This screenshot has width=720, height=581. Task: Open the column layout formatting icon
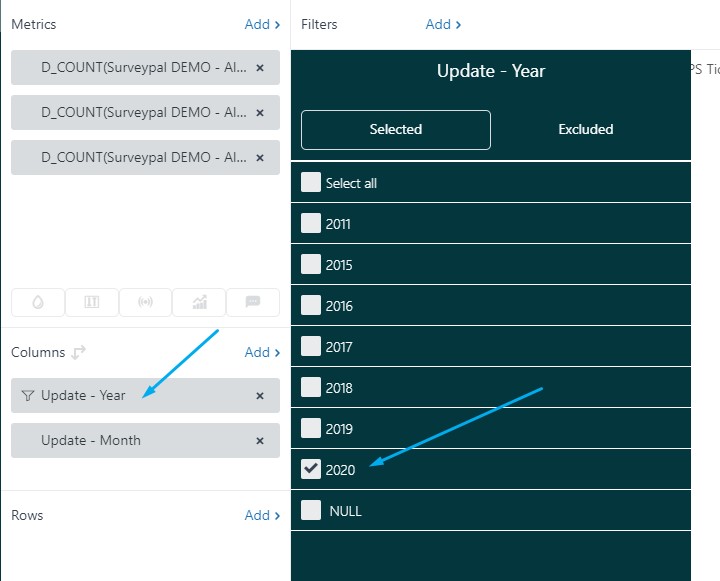point(92,302)
